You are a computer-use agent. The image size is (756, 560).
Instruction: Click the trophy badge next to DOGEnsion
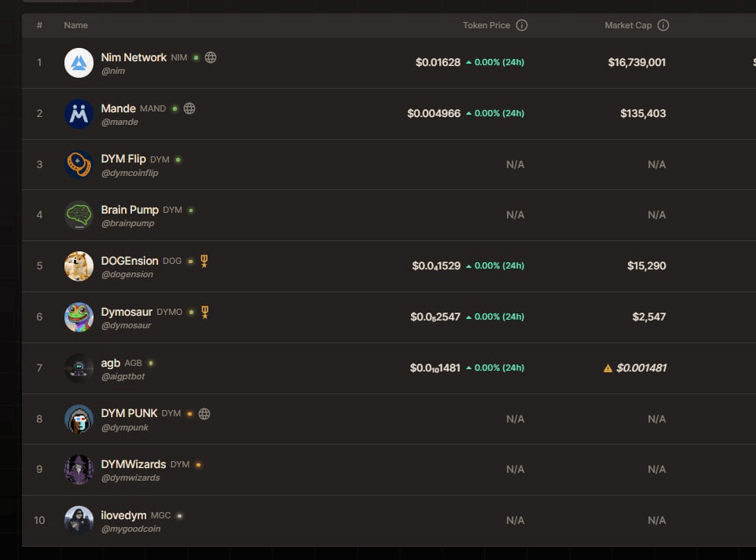204,261
